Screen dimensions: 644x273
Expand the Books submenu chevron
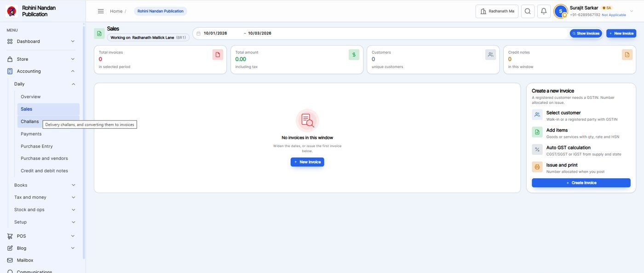pos(73,185)
